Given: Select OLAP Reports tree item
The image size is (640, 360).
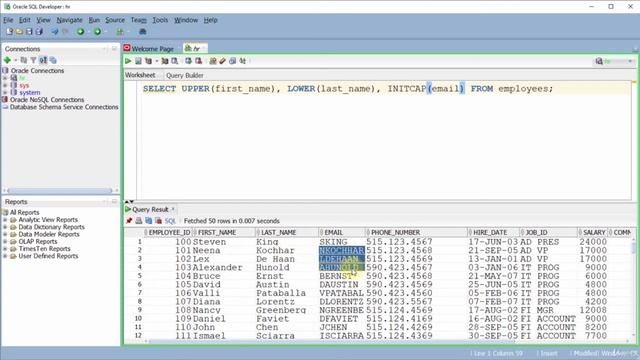Looking at the screenshot, I should [x=38, y=241].
